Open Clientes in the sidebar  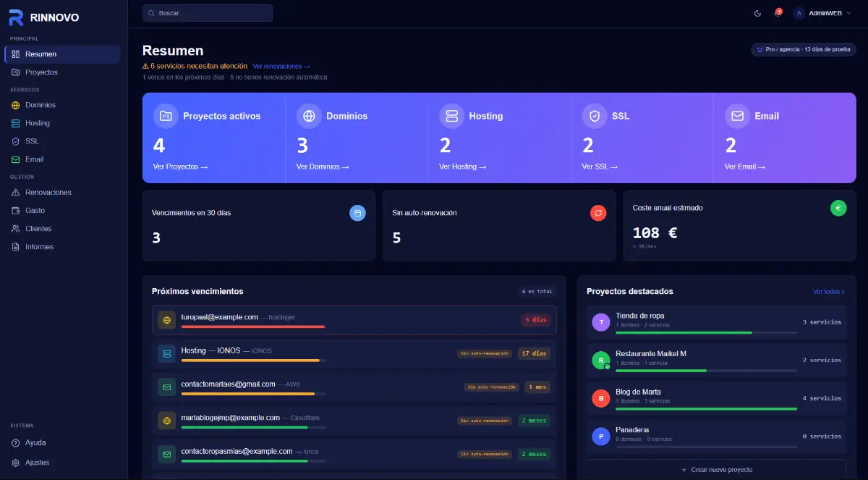pos(62,229)
